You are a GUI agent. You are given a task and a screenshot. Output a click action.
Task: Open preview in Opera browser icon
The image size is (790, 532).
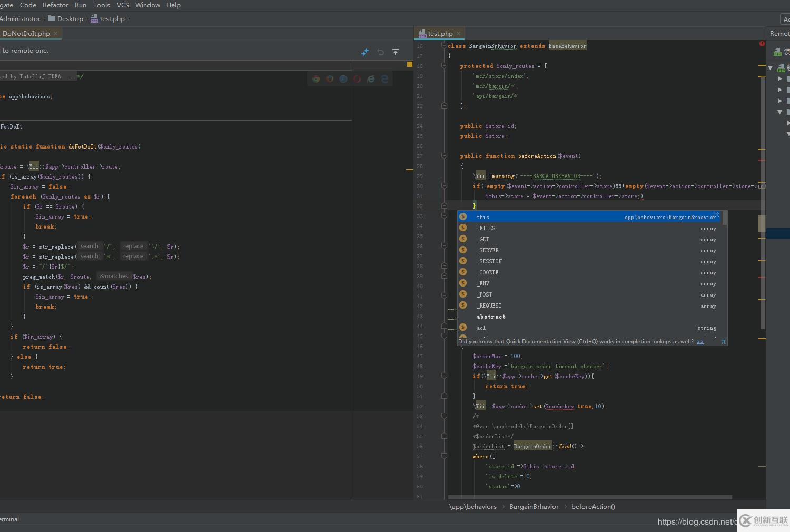(357, 79)
